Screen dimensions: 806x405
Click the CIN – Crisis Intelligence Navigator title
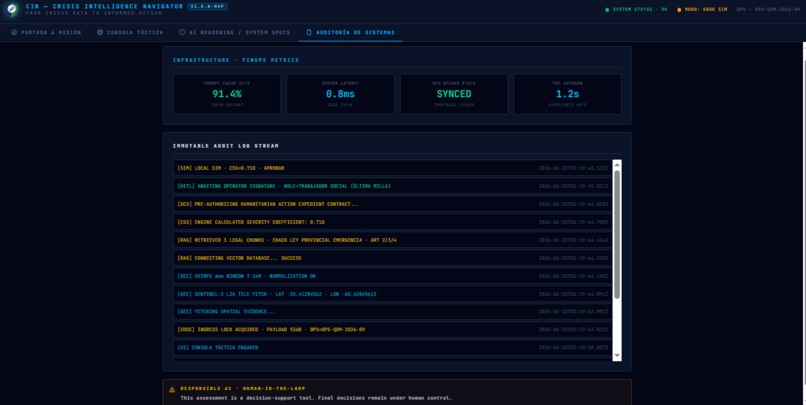tap(104, 6)
